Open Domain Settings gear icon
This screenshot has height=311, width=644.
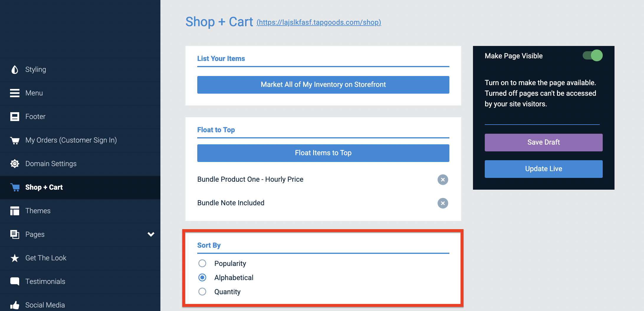(x=14, y=163)
